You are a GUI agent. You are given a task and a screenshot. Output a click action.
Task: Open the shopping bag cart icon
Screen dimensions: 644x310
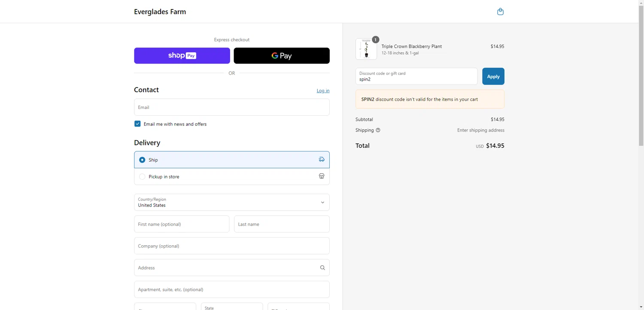(x=500, y=12)
